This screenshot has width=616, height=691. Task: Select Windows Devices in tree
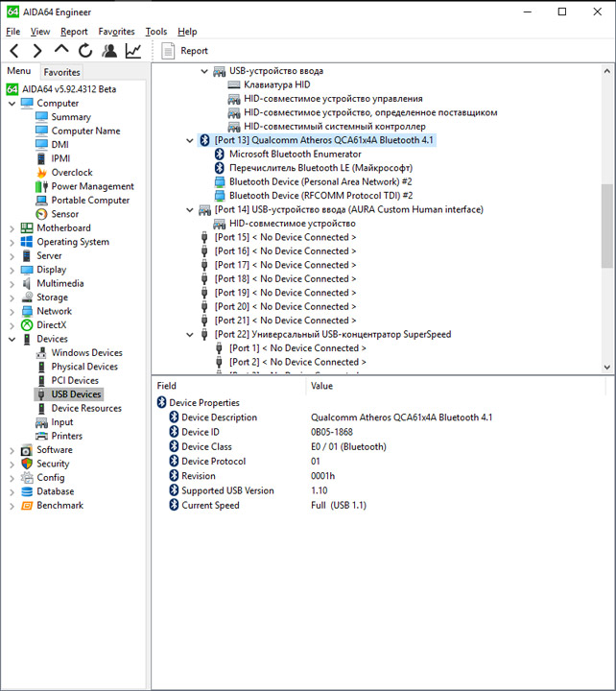click(x=86, y=352)
